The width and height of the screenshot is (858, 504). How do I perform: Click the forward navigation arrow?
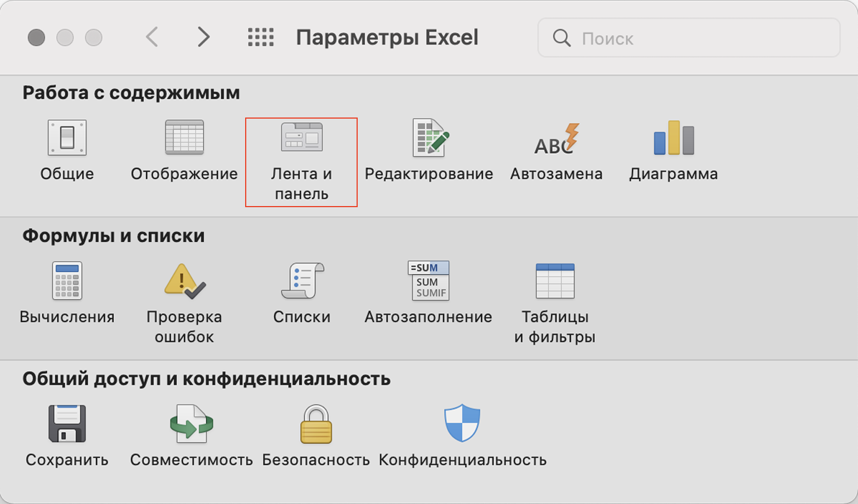203,38
